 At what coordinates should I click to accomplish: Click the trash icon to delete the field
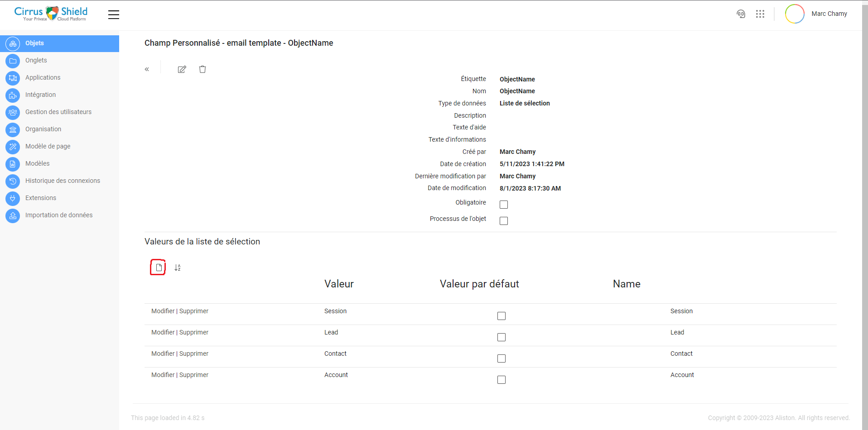[203, 69]
